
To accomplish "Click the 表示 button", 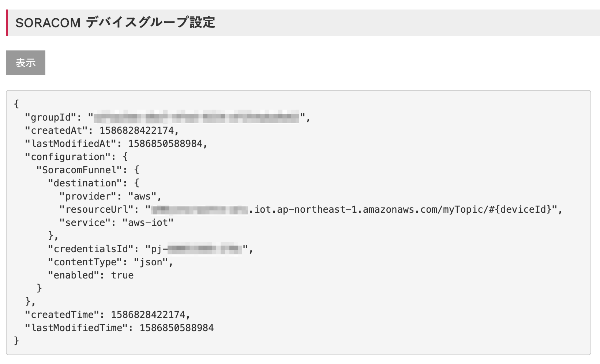I will tap(26, 63).
